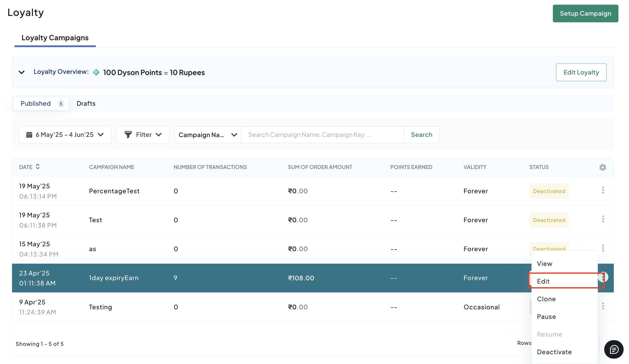The image size is (629, 364).
Task: Open the three-dot menu for Testing row
Action: click(x=603, y=306)
